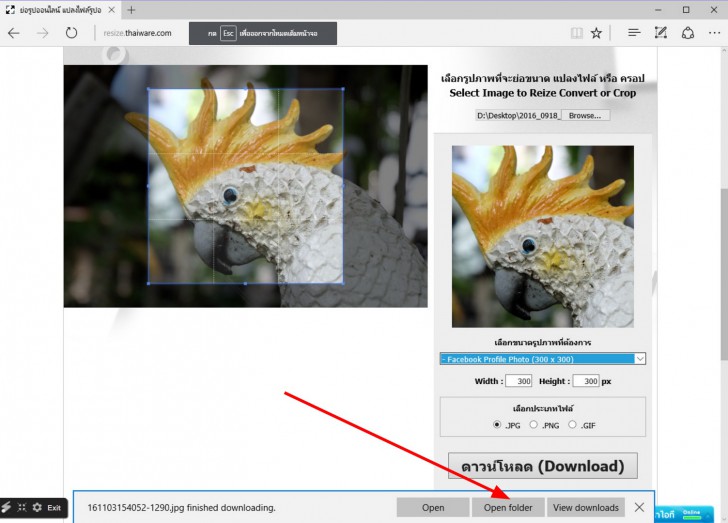Open reading view book icon

(577, 33)
